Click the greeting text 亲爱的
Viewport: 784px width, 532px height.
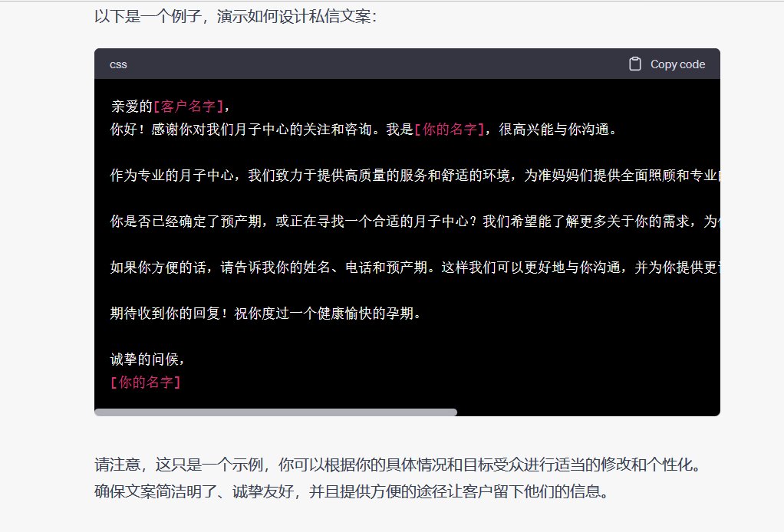[131, 107]
